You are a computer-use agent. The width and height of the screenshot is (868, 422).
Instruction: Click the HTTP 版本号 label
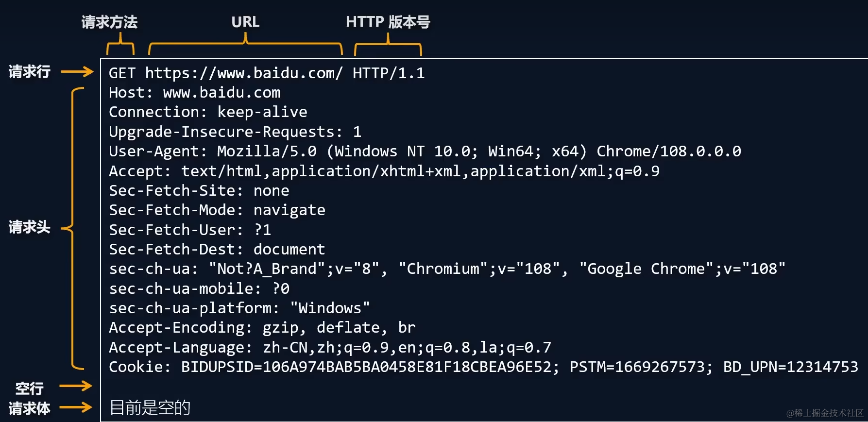pos(388,22)
